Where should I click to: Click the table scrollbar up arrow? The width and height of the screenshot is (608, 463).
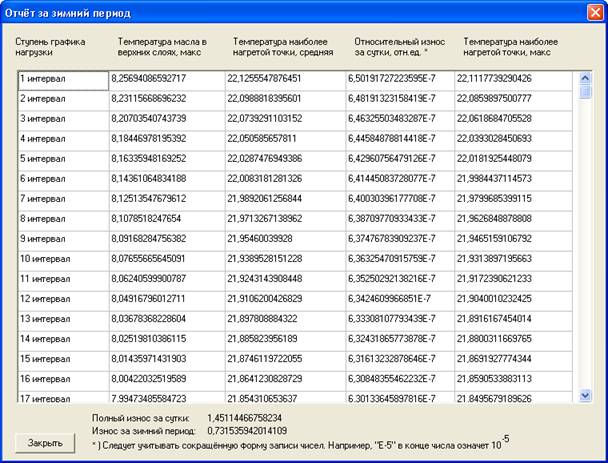tap(586, 77)
